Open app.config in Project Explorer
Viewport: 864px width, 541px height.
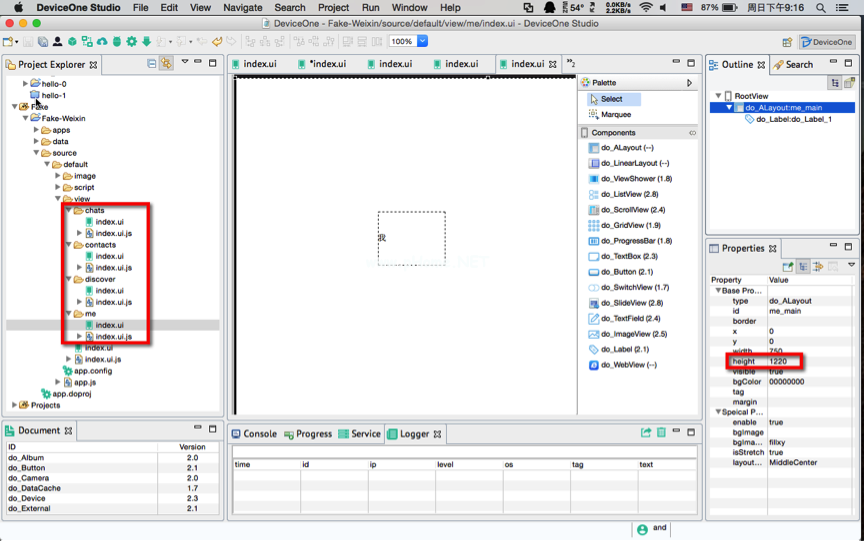92,371
